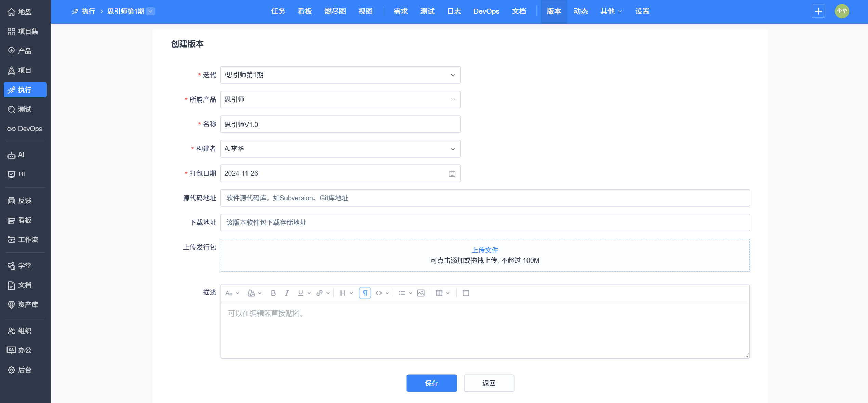Image resolution: width=868 pixels, height=403 pixels.
Task: Open calendar icon in 打包日期 field
Action: (452, 174)
